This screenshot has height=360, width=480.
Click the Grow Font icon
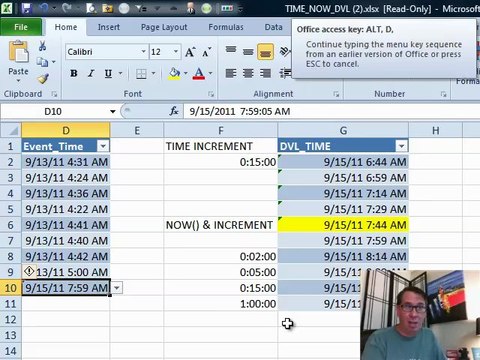[190, 52]
